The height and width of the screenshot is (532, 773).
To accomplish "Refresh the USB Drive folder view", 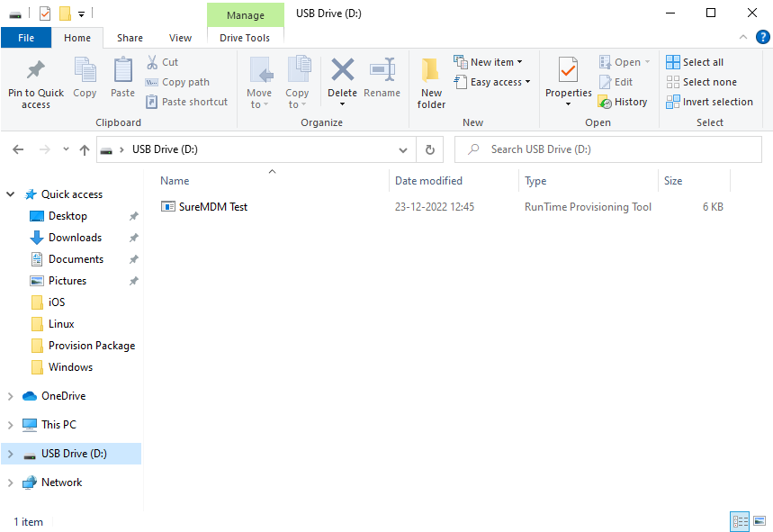I will (x=430, y=149).
